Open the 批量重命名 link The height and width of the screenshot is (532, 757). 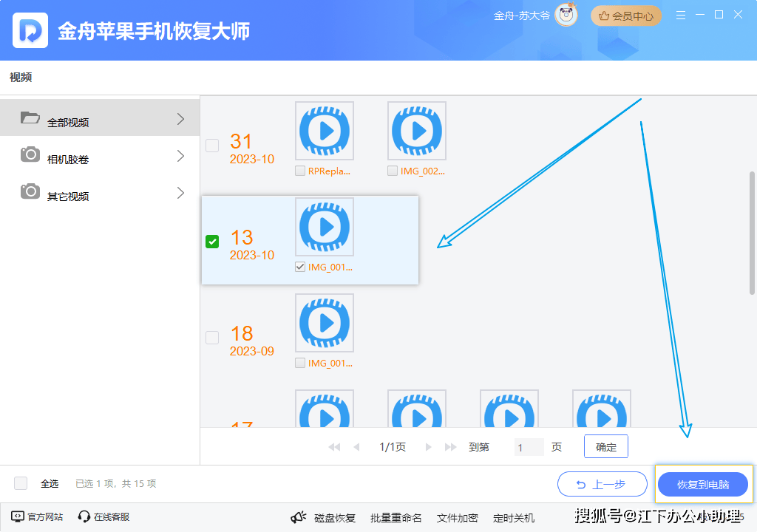(x=396, y=518)
